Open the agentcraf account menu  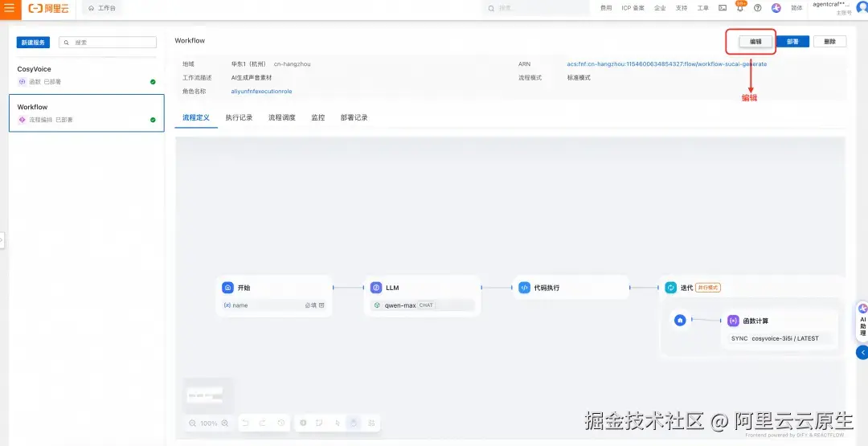(x=831, y=8)
